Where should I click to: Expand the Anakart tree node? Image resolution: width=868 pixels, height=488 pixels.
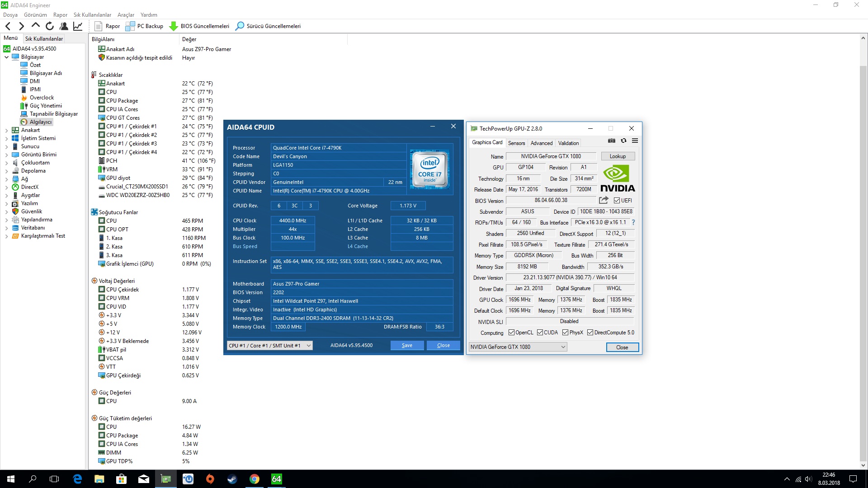6,131
